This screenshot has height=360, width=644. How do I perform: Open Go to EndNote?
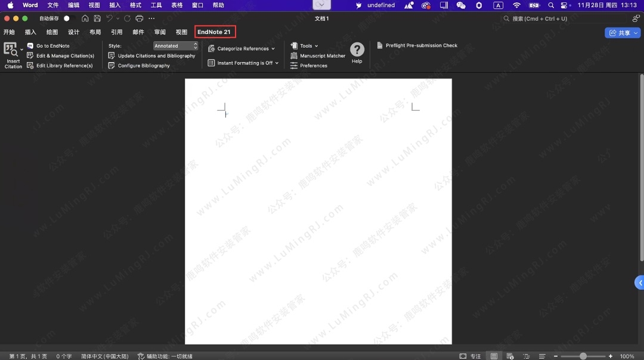(x=52, y=46)
